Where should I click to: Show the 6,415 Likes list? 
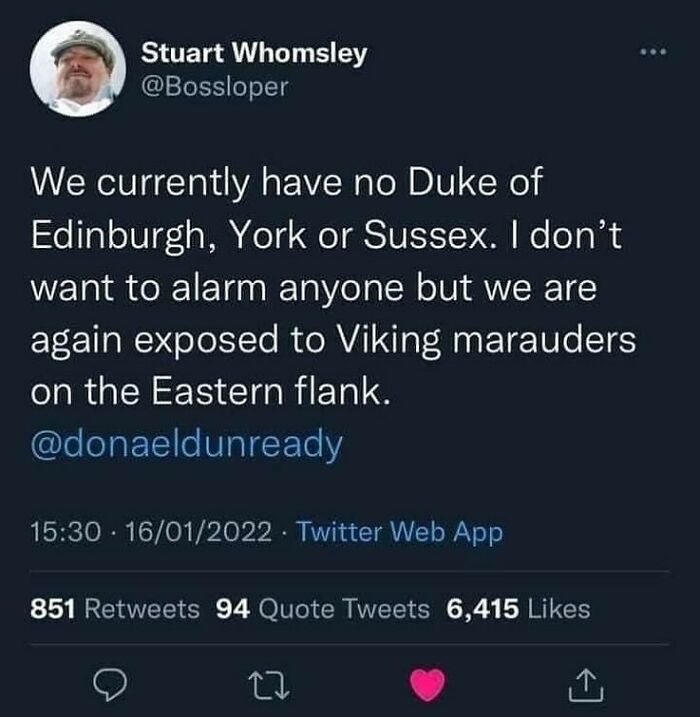[x=518, y=609]
